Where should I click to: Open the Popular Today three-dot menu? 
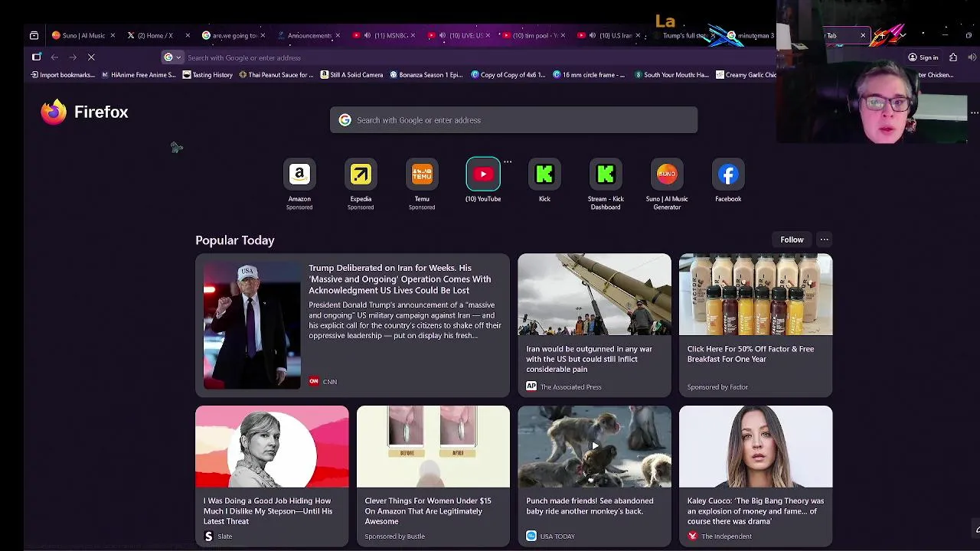click(825, 240)
